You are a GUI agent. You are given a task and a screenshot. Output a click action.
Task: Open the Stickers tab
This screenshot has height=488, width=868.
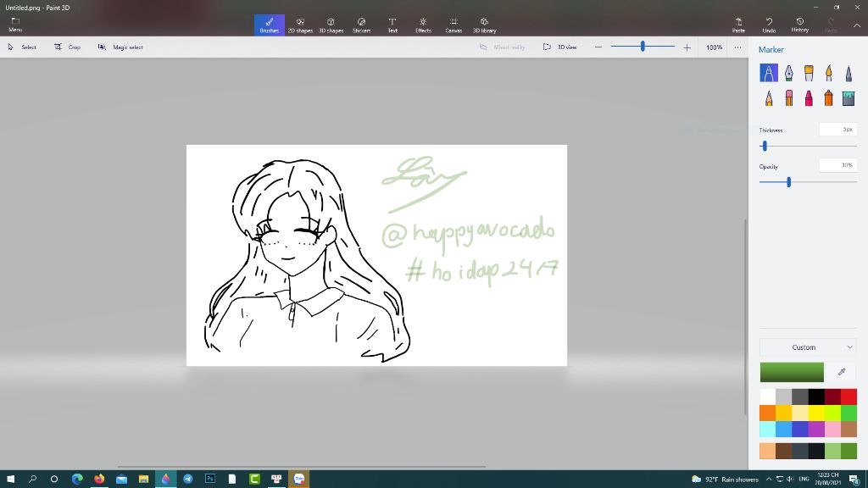pyautogui.click(x=361, y=25)
